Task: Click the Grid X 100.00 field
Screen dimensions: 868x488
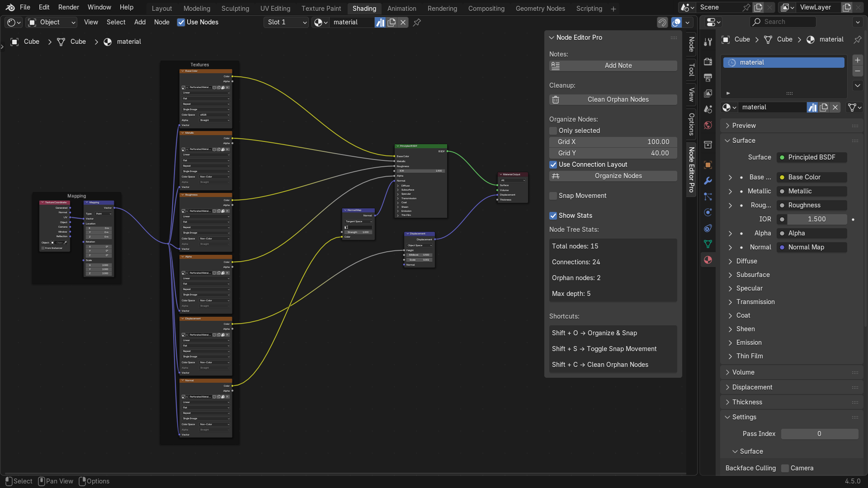Action: 613,142
